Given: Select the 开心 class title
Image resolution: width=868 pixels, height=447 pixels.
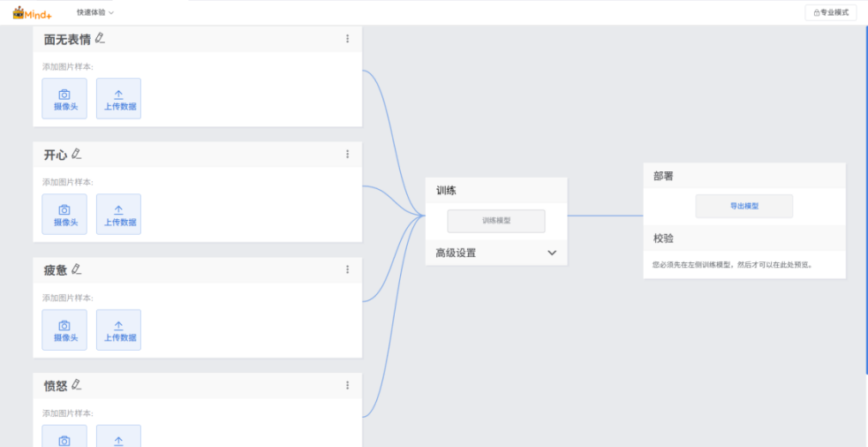Looking at the screenshot, I should [x=56, y=155].
